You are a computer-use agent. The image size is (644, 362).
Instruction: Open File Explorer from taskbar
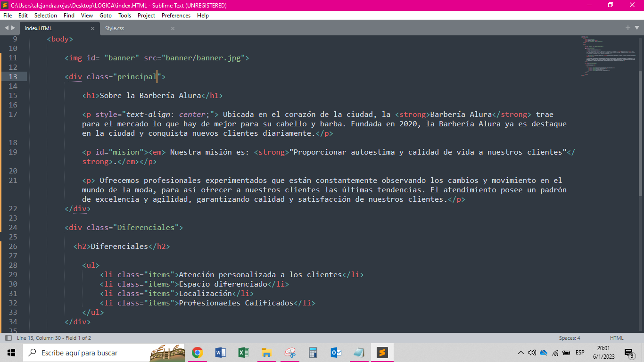click(267, 353)
